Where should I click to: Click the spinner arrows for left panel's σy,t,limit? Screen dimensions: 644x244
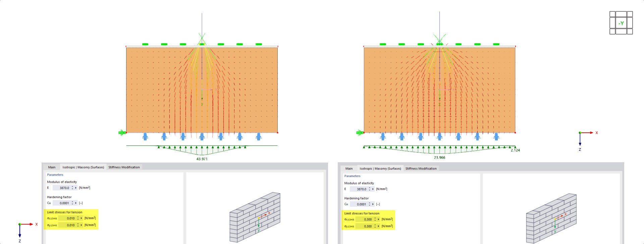78,225
